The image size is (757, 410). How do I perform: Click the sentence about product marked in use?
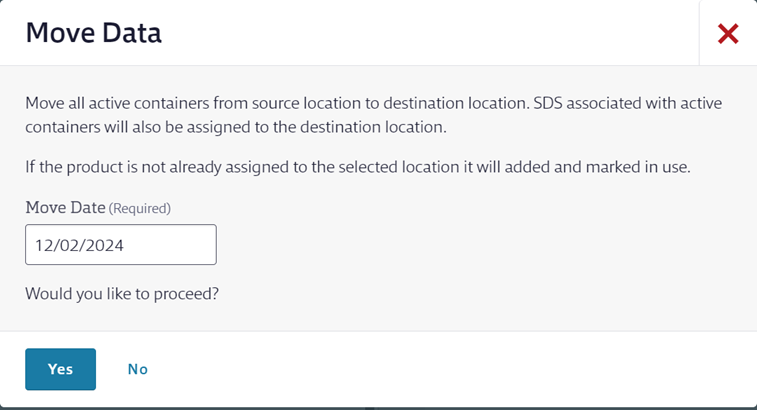point(358,167)
